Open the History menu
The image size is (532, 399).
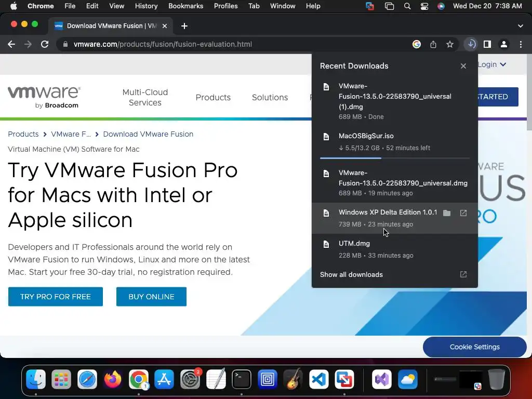[146, 6]
